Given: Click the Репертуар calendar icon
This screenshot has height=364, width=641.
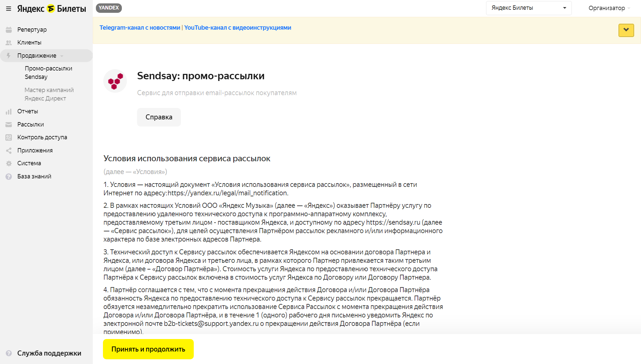Looking at the screenshot, I should 9,30.
